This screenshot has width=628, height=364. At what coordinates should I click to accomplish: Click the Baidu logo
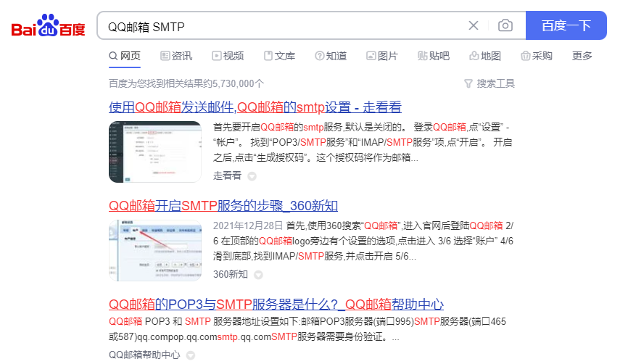tap(48, 26)
